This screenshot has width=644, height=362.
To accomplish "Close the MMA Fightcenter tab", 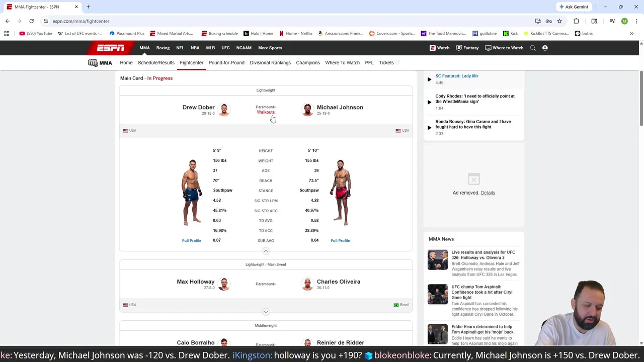I will pyautogui.click(x=76, y=7).
